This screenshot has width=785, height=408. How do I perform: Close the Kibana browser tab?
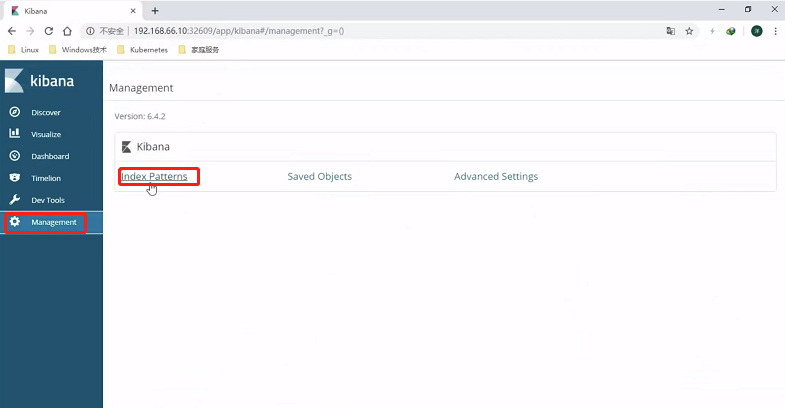coord(133,11)
